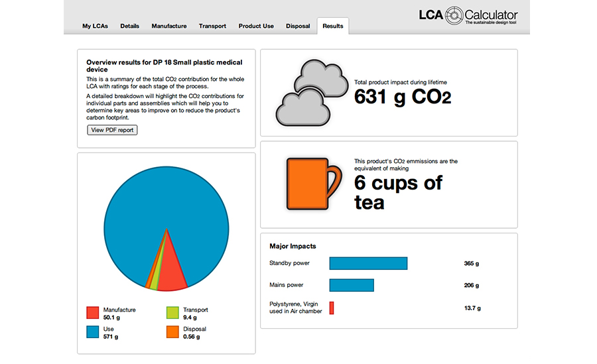Click the red Polystyrene impact bar
This screenshot has height=364, width=597.
coord(332,308)
